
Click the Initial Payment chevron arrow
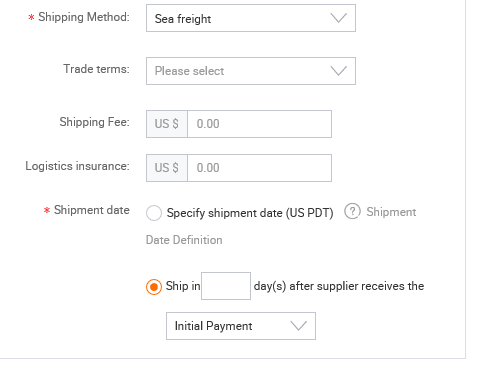pyautogui.click(x=298, y=326)
